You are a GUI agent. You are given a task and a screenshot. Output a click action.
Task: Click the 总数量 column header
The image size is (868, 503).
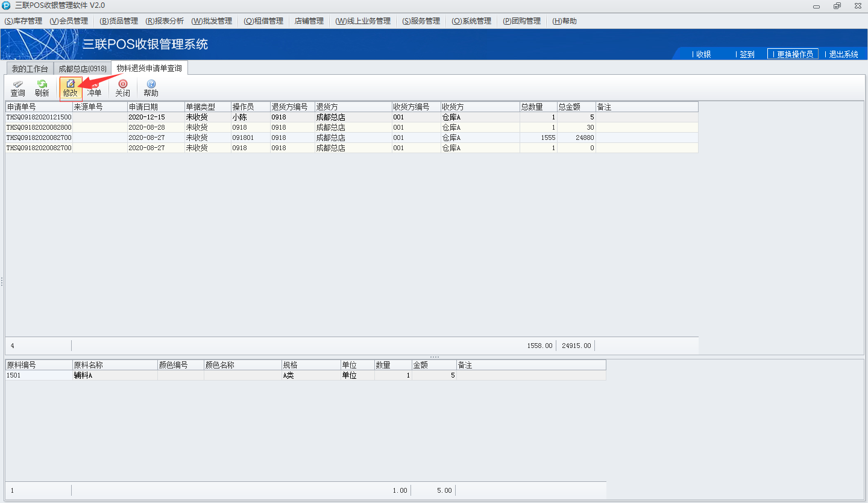point(539,107)
